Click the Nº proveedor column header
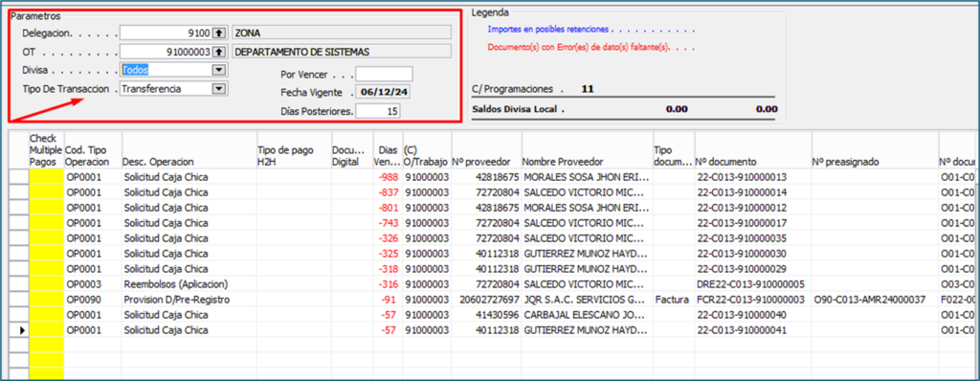 [486, 150]
